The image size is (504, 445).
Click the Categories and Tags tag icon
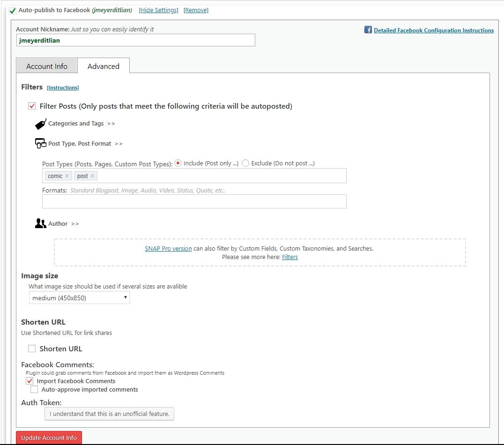(x=40, y=124)
